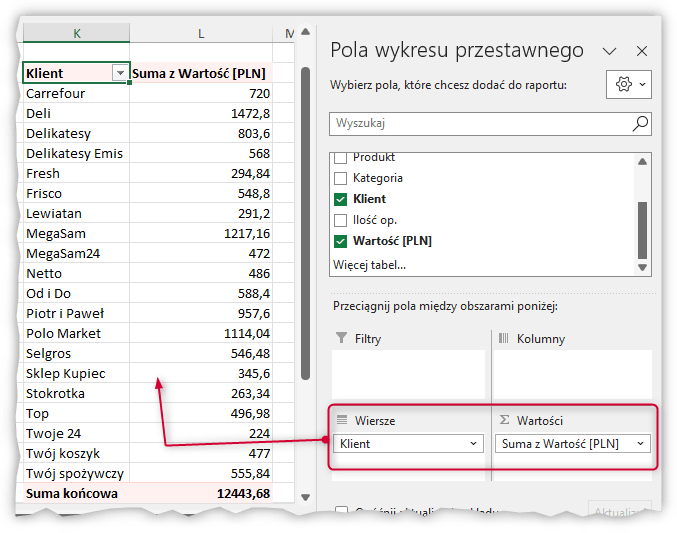Select the value 1472,8 cell
The height and width of the screenshot is (533, 677).
pyautogui.click(x=201, y=113)
